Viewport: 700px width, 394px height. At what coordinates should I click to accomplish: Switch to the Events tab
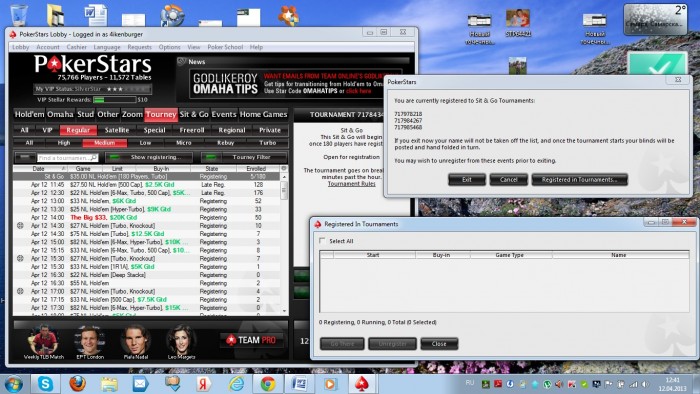coord(224,114)
